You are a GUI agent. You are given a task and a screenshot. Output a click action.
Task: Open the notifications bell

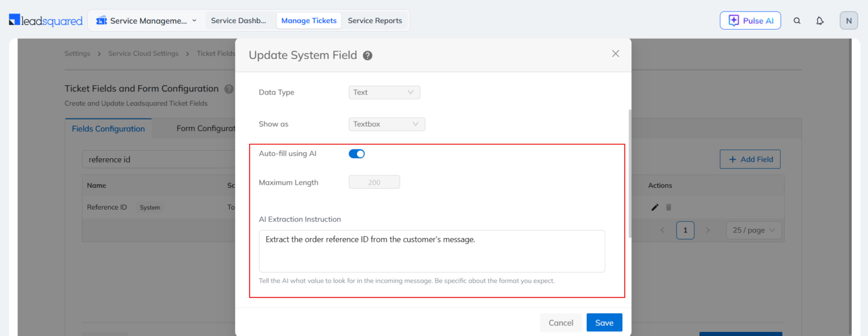(x=820, y=20)
